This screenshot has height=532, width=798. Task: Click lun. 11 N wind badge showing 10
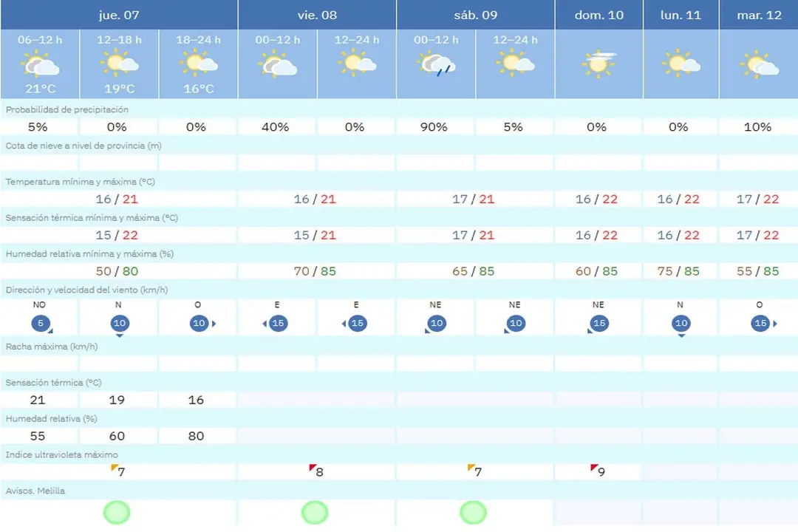pyautogui.click(x=681, y=324)
